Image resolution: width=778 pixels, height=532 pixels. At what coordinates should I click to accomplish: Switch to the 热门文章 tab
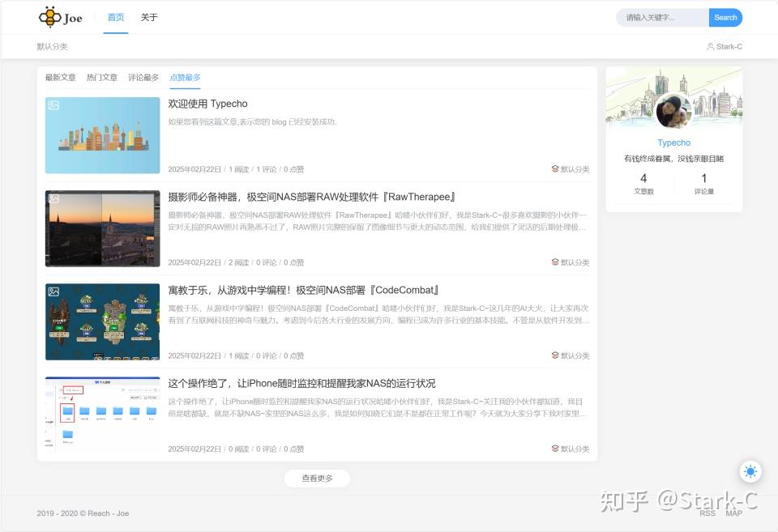click(x=102, y=77)
